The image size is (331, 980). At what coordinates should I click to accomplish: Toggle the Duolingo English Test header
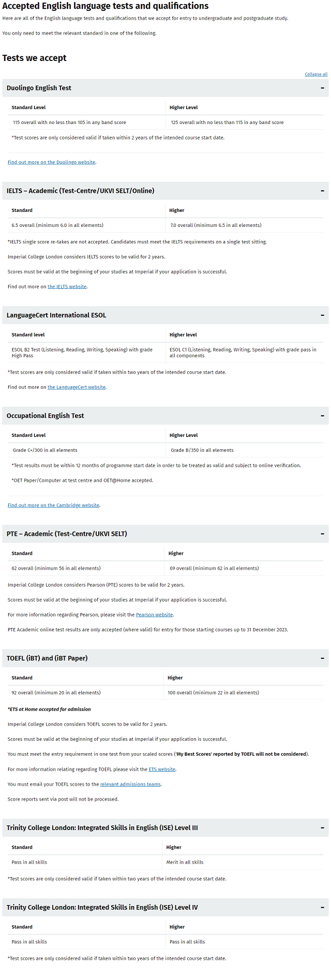(x=165, y=88)
